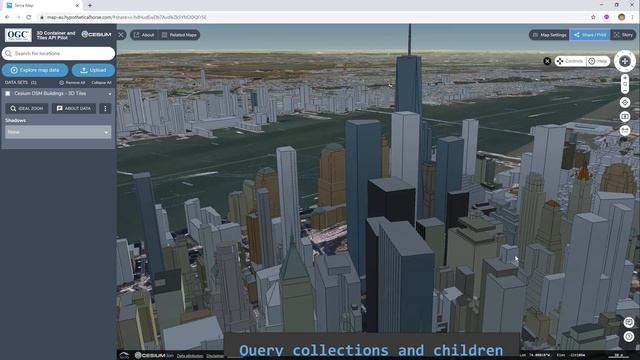
Task: Open the Shadows dropdown
Action: point(58,132)
